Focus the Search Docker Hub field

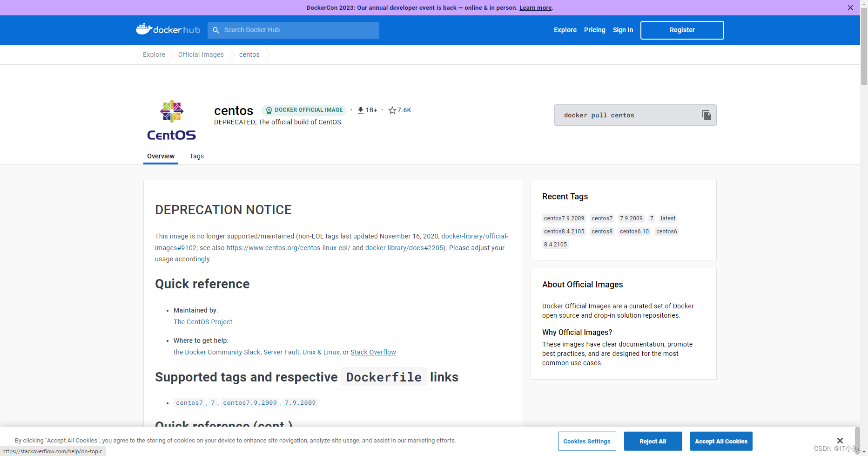(x=293, y=30)
